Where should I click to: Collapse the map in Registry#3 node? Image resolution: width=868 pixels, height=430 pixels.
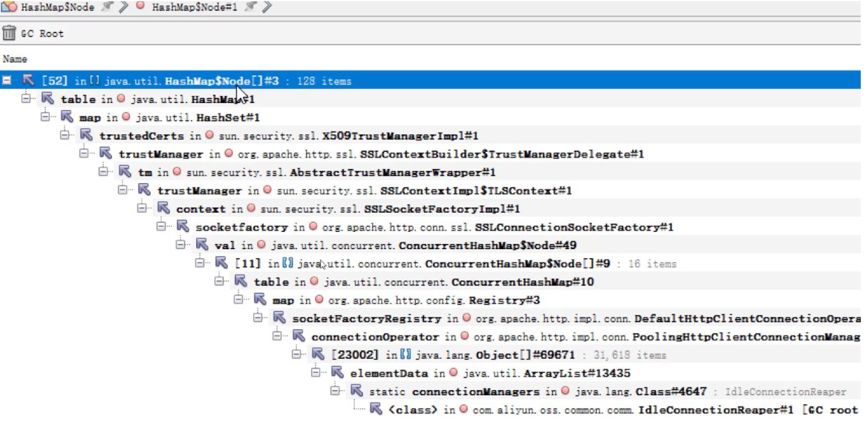238,300
